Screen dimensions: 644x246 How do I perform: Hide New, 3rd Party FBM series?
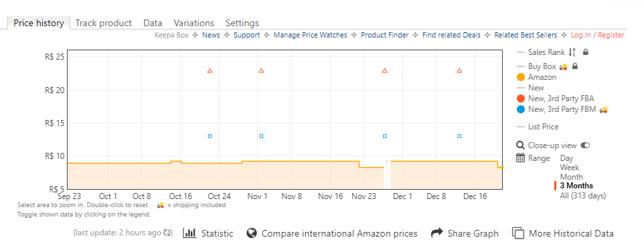pyautogui.click(x=562, y=109)
